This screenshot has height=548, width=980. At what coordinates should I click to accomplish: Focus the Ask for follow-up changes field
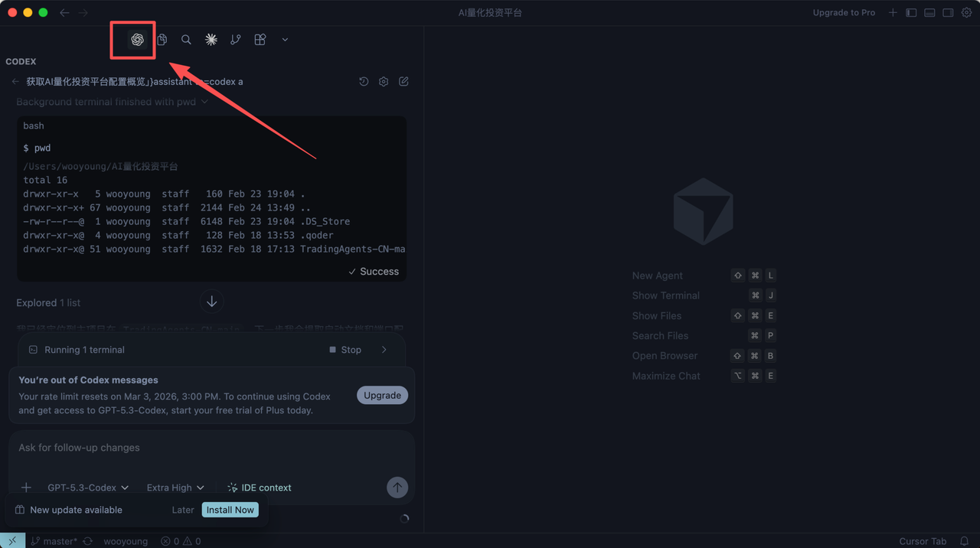point(212,448)
